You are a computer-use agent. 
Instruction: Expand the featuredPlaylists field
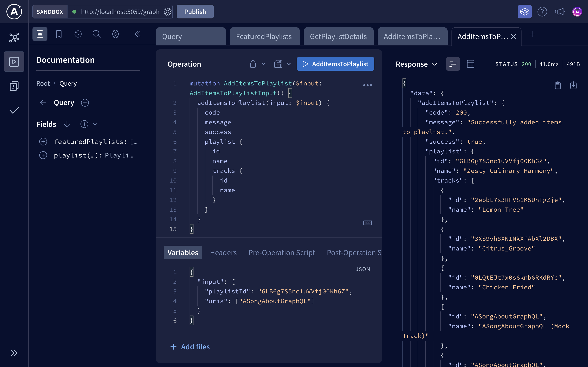point(43,142)
